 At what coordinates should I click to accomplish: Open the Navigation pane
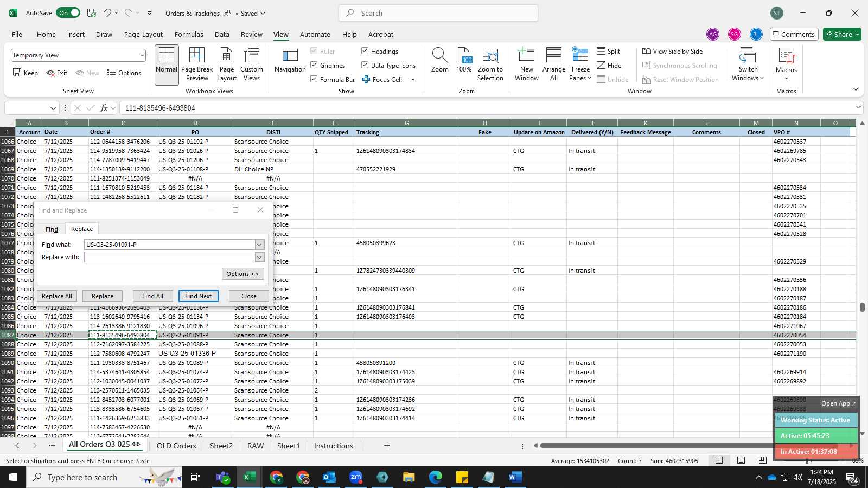click(x=290, y=61)
